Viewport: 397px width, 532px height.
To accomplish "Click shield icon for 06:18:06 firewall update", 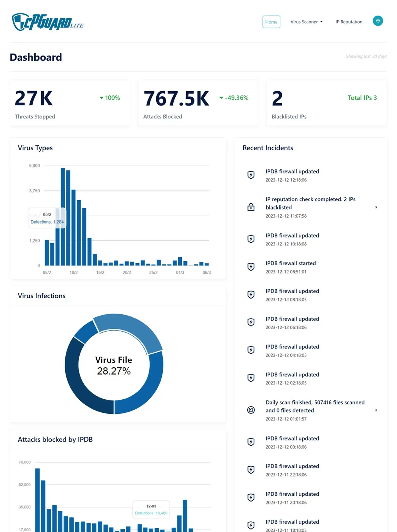I will (251, 322).
